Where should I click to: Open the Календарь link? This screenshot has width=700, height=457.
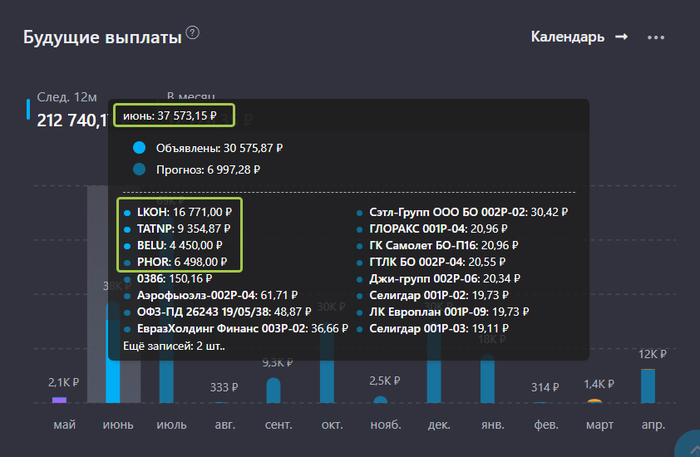click(x=567, y=37)
